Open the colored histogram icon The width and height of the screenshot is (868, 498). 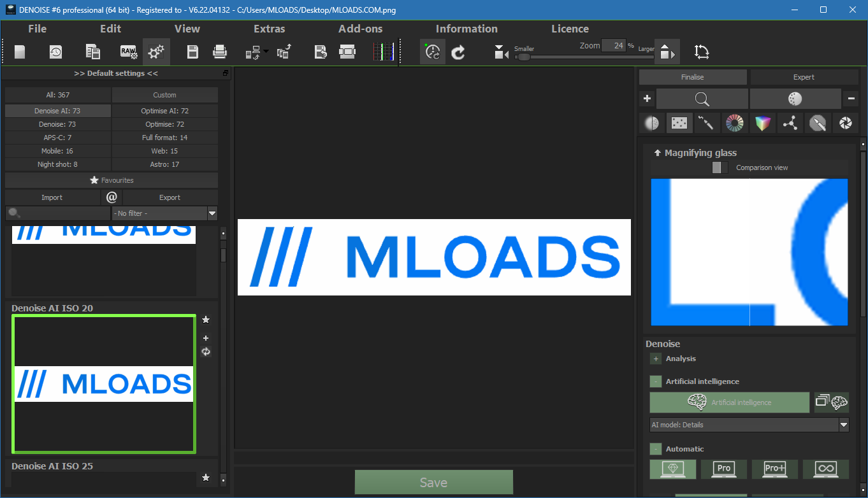tap(384, 52)
